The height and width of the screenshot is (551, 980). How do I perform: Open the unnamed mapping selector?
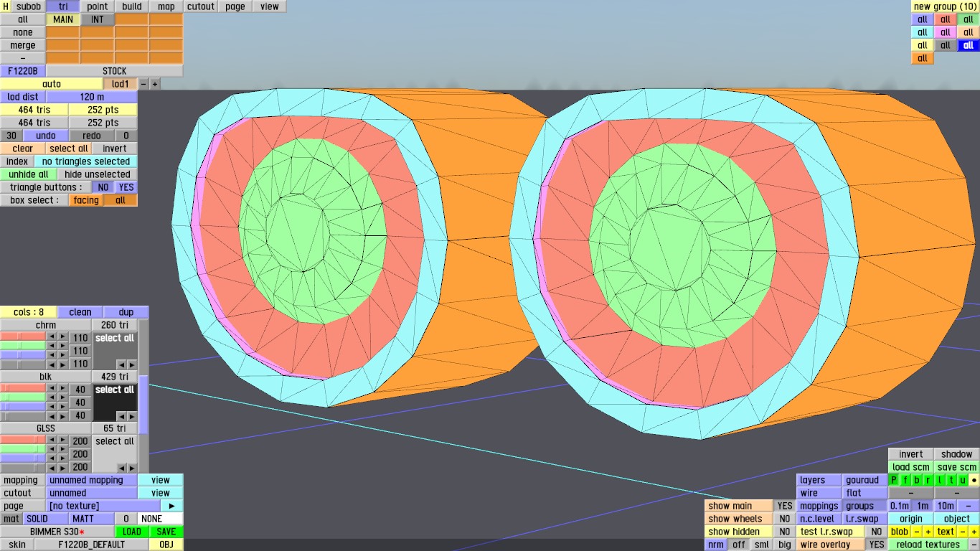(92, 480)
